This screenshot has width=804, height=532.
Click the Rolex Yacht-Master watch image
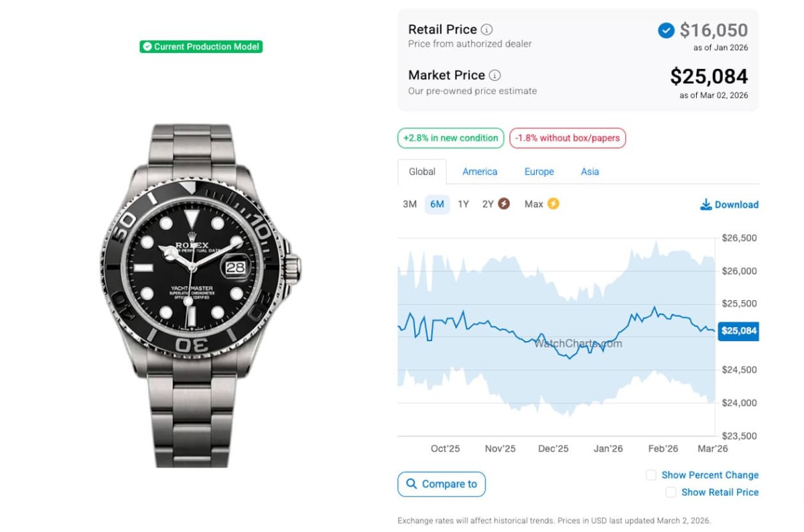coord(201,295)
